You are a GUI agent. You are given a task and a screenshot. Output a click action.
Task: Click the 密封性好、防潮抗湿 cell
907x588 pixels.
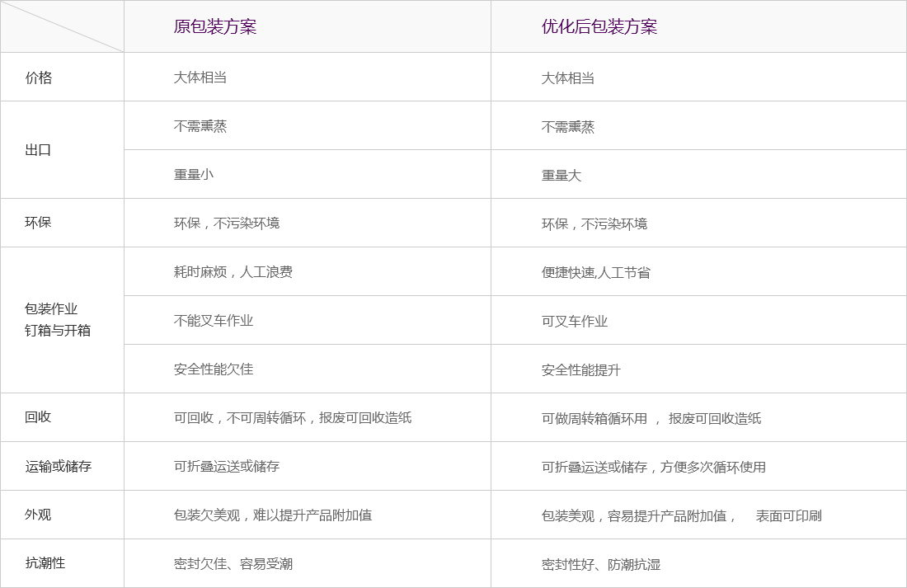pyautogui.click(x=601, y=565)
